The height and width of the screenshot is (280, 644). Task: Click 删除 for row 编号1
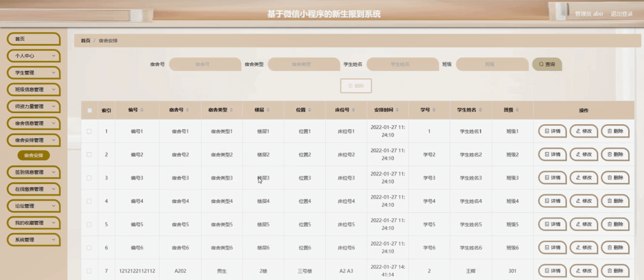pyautogui.click(x=615, y=131)
